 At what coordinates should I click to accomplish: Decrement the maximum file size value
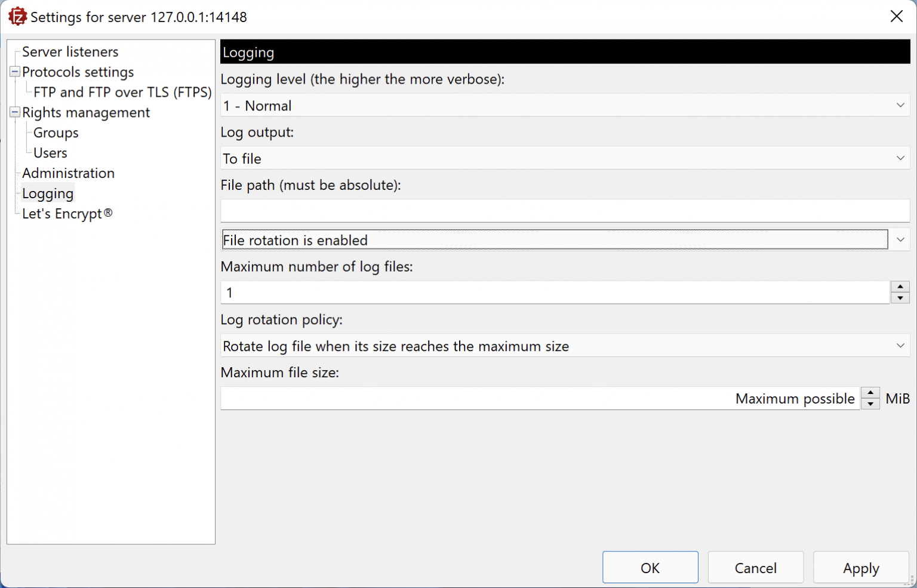tap(870, 403)
